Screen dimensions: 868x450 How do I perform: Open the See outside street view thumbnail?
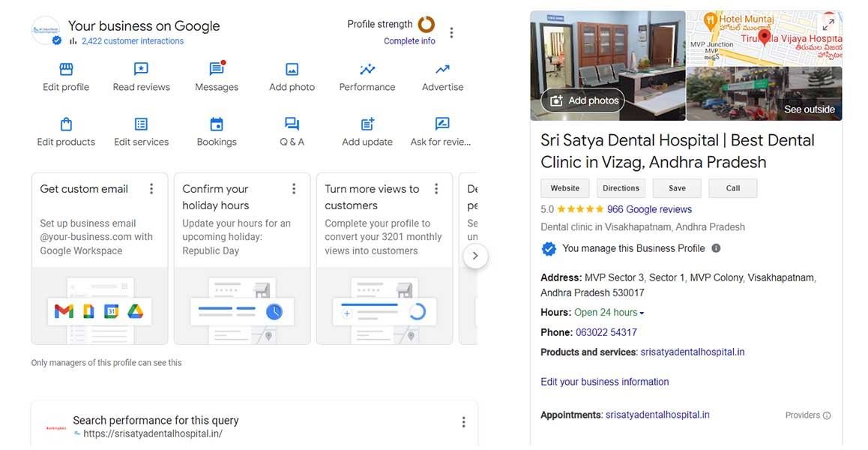[x=764, y=94]
